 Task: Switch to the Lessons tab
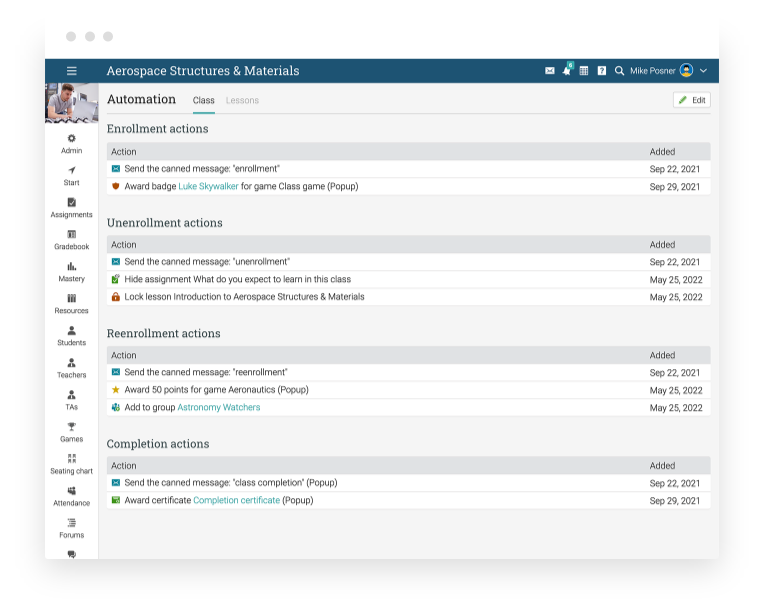242,100
